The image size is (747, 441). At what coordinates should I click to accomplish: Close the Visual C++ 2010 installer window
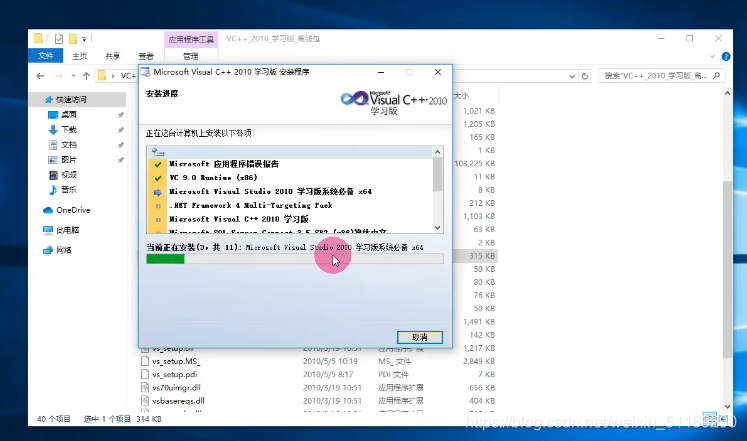pos(438,72)
